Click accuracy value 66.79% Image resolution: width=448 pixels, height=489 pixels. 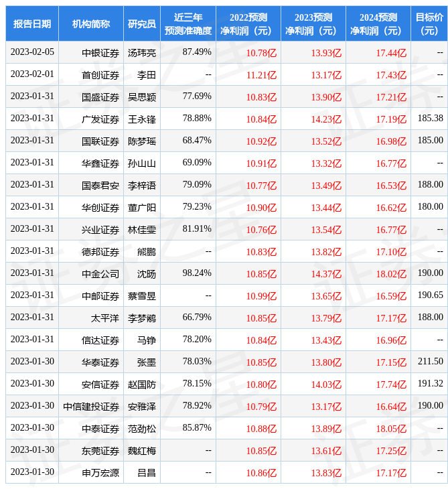[x=197, y=318]
